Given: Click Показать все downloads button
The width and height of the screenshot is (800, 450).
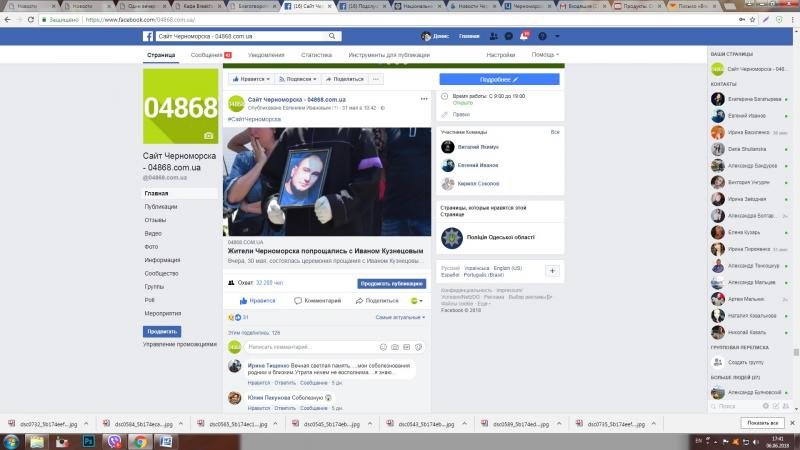Looking at the screenshot, I should [x=762, y=423].
